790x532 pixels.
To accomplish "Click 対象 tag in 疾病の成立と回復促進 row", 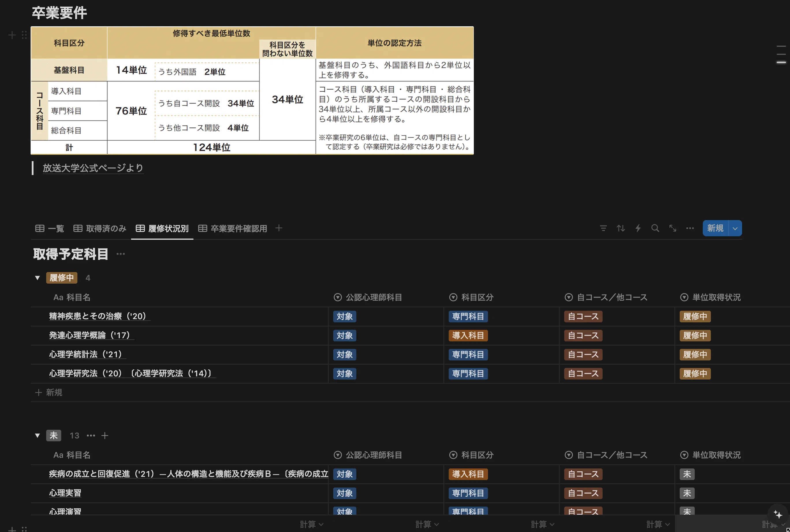I will tap(345, 474).
